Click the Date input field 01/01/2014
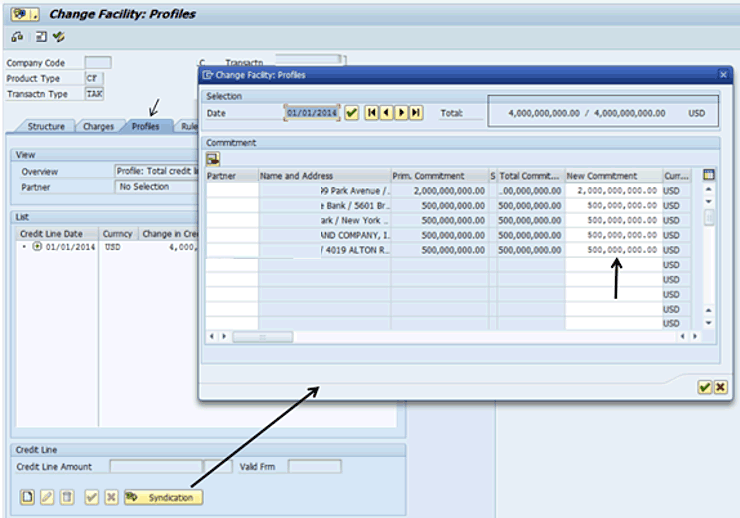The image size is (740, 518). 312,113
